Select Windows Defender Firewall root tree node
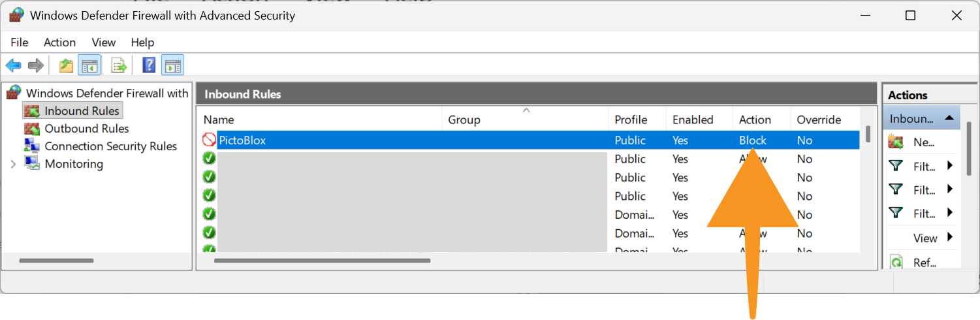Viewport: 980px width, 320px height. [x=107, y=93]
